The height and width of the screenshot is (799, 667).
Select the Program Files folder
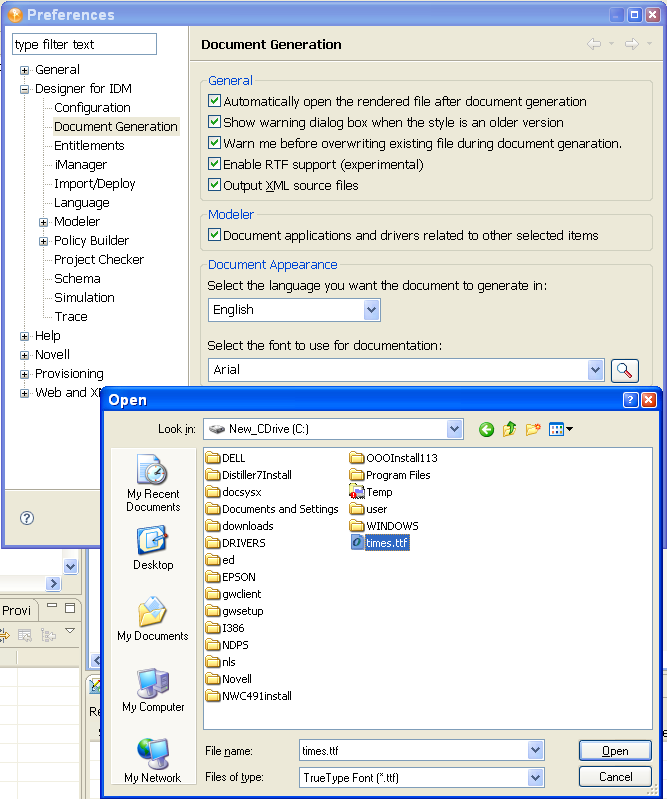point(390,475)
